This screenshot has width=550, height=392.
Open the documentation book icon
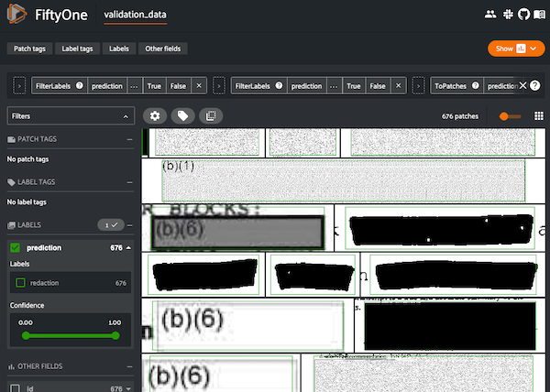click(537, 16)
